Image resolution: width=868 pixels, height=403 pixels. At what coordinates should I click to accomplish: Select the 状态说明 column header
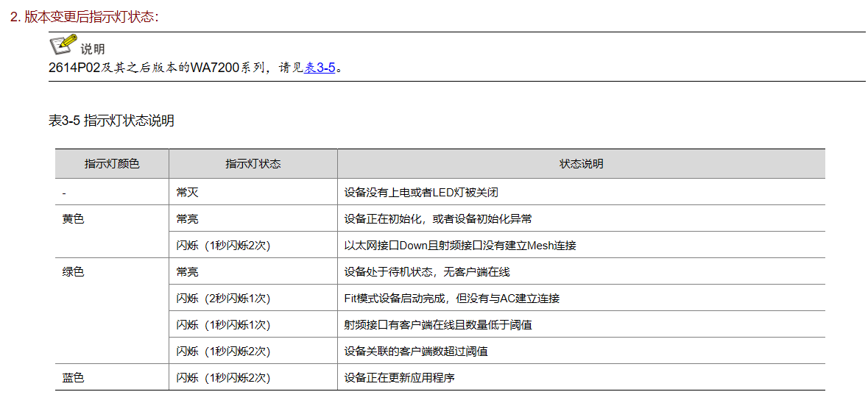point(581,164)
